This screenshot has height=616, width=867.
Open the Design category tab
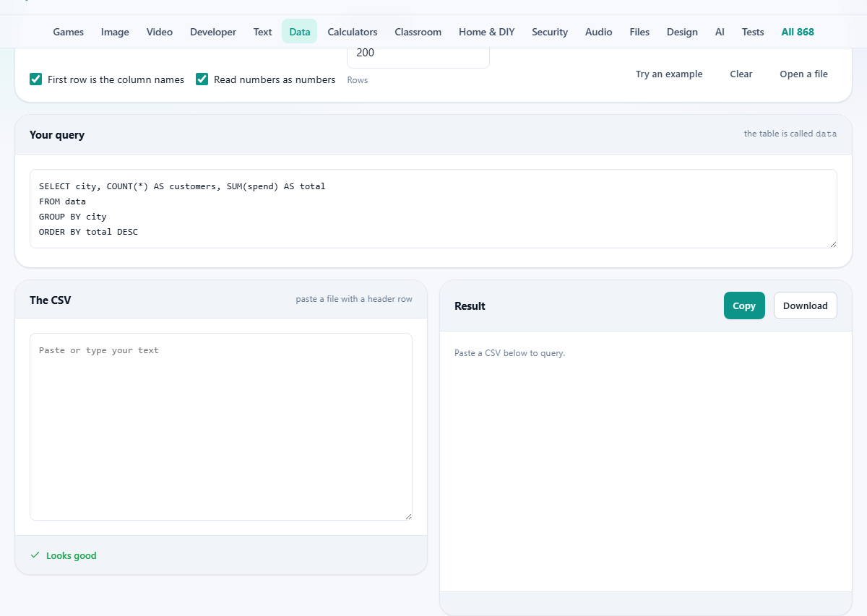[x=683, y=32]
